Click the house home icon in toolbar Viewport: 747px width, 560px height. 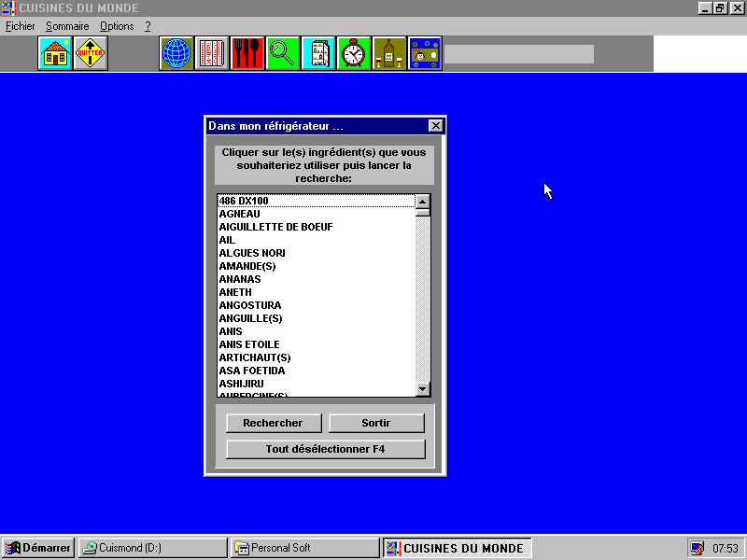55,53
